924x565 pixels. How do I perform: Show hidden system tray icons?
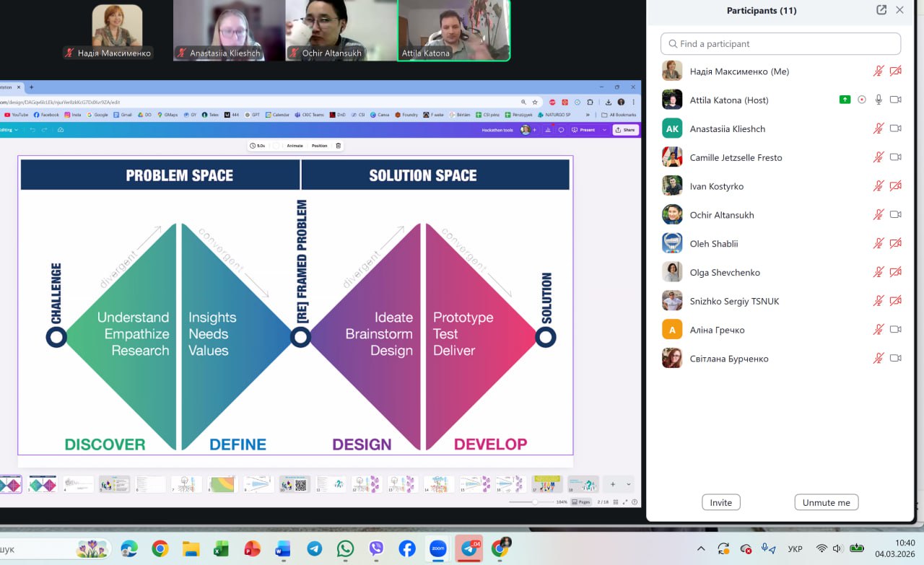[x=701, y=548]
